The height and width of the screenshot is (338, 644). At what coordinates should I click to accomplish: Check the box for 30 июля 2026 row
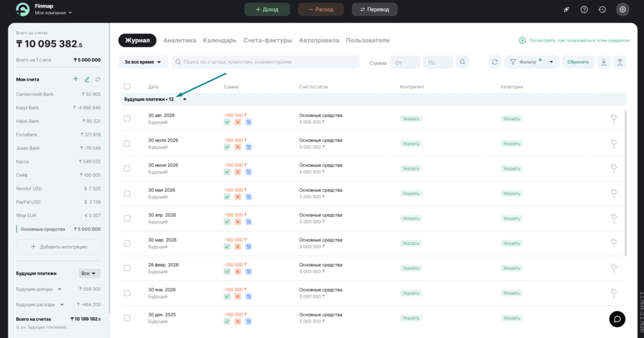coord(127,144)
